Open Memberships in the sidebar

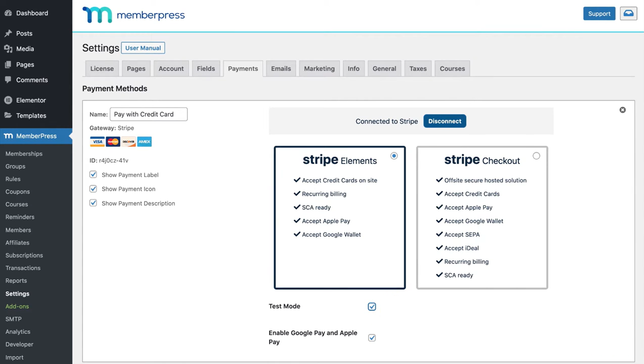24,154
